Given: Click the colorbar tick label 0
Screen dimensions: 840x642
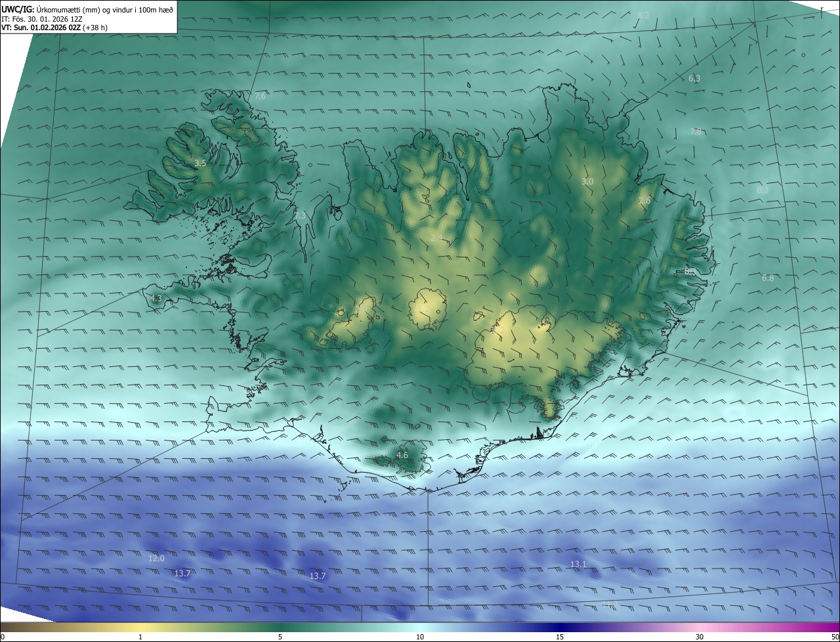Looking at the screenshot, I should [3, 637].
